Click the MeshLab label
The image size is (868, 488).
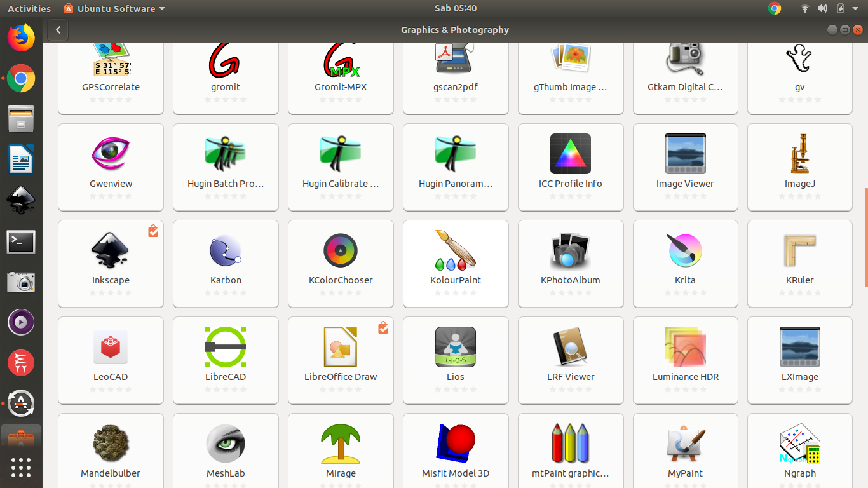(x=226, y=473)
